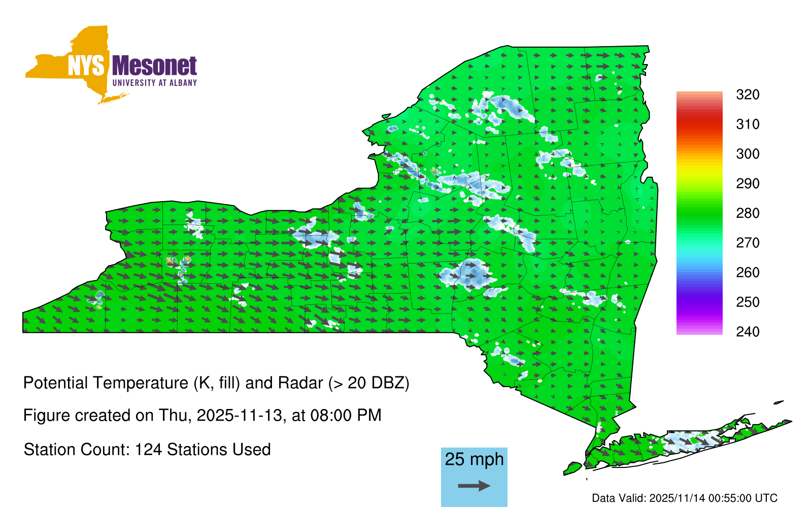Click the Station Count: 124 Stations Used text
This screenshot has height=508, width=812.
click(x=147, y=450)
